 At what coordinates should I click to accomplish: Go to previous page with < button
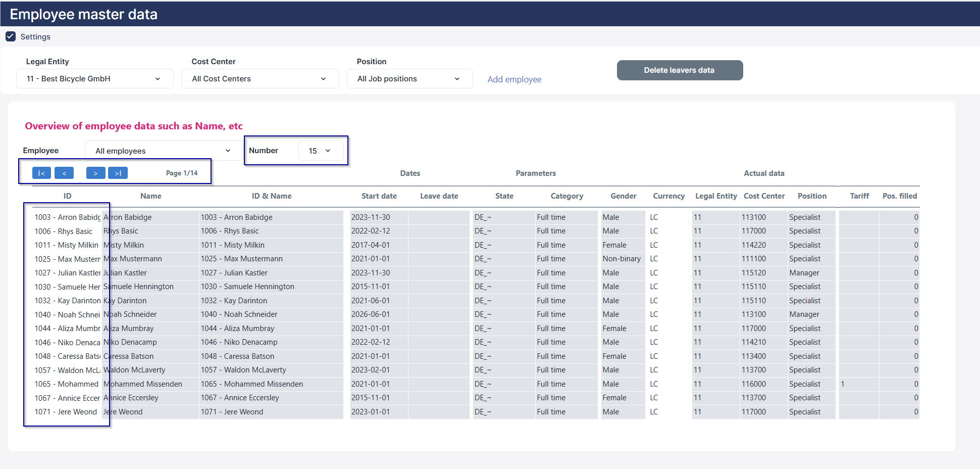tap(64, 173)
